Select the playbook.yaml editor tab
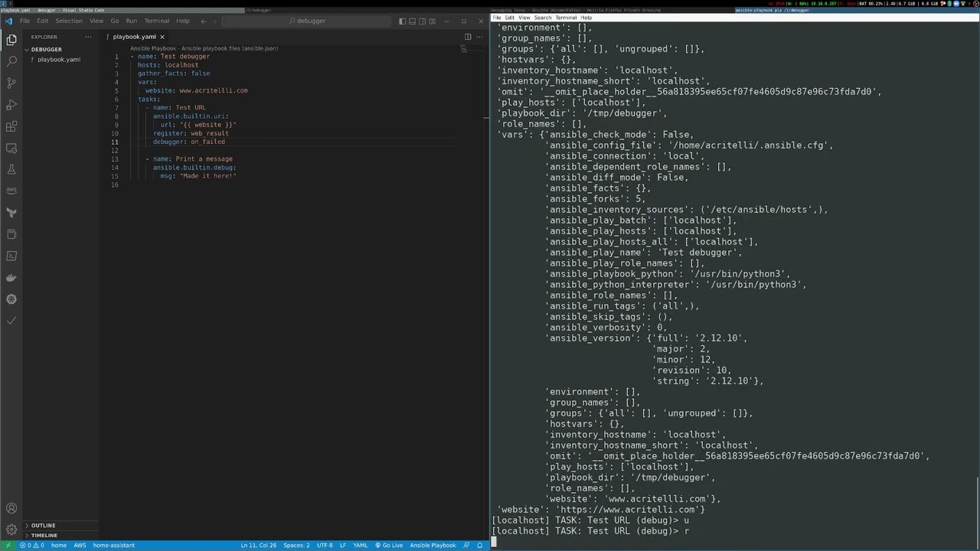This screenshot has width=980, height=551. (134, 37)
